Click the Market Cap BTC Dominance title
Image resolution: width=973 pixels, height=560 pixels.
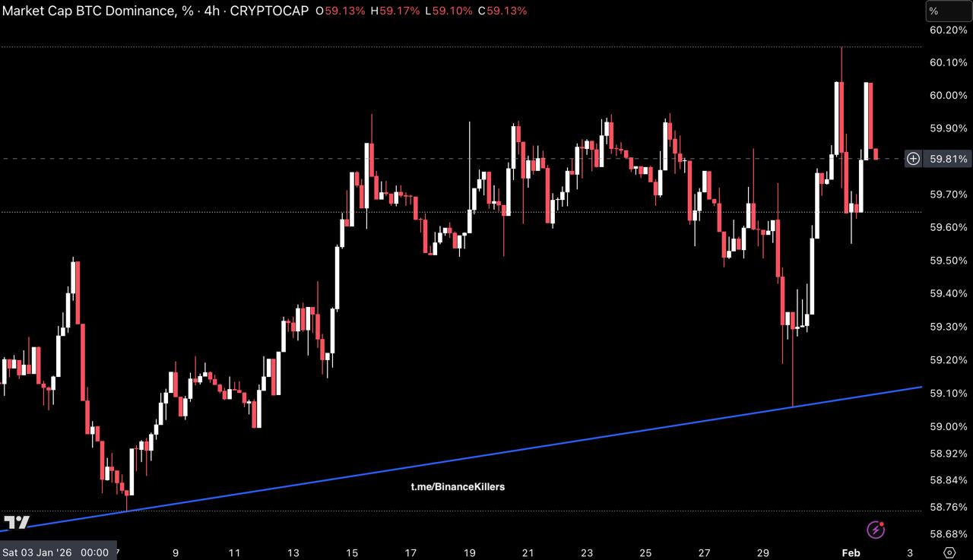(x=90, y=11)
